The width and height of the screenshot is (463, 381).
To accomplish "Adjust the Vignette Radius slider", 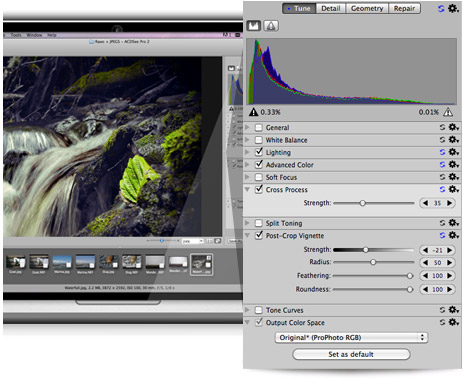I will [x=373, y=262].
